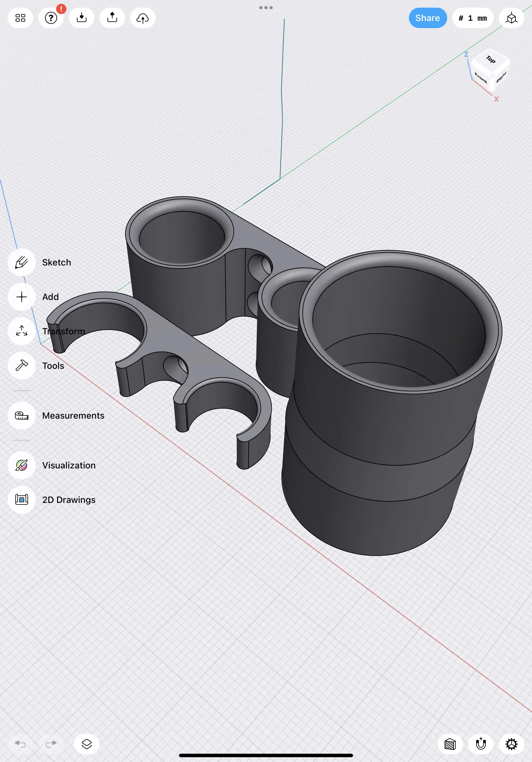Open the Import file dialog

[x=81, y=18]
